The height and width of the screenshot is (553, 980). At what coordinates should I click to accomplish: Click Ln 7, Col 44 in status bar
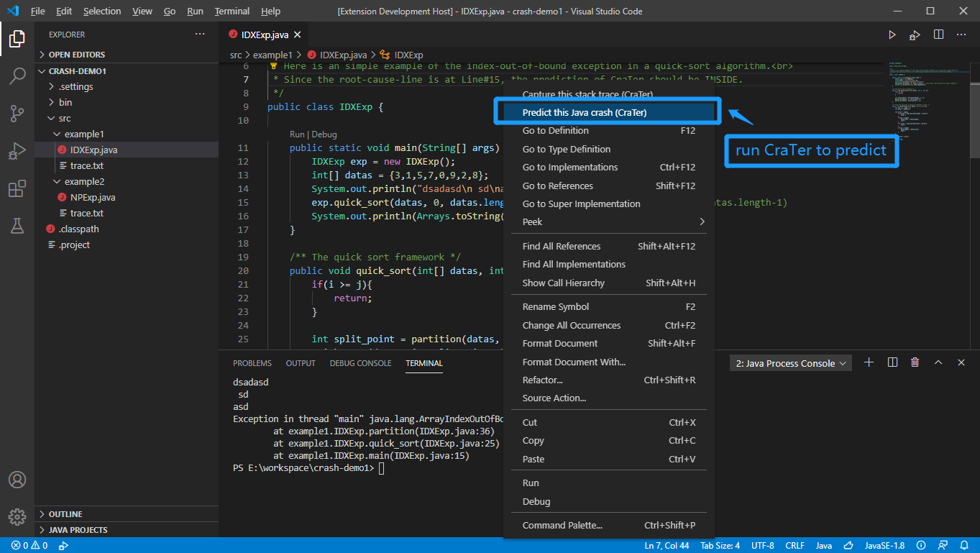click(x=667, y=545)
